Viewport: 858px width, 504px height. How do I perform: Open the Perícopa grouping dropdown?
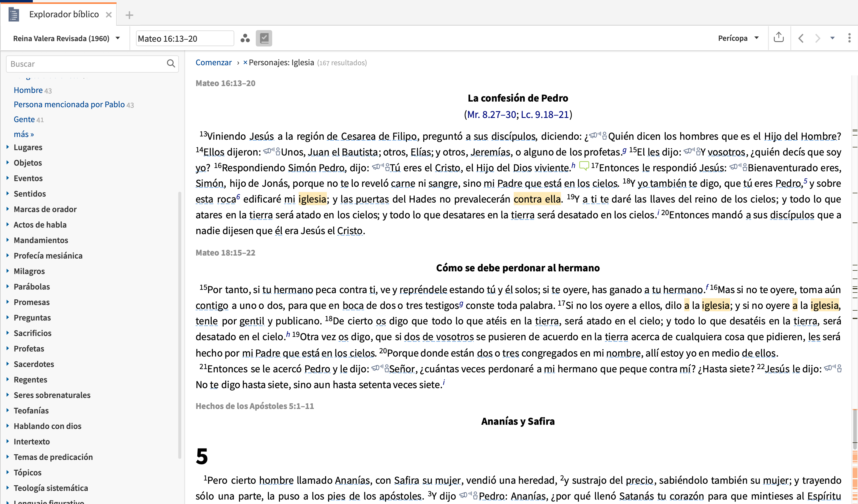point(738,38)
